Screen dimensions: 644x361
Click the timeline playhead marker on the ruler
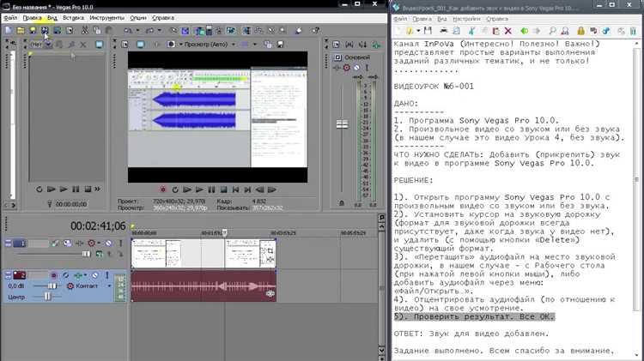pyautogui.click(x=224, y=232)
